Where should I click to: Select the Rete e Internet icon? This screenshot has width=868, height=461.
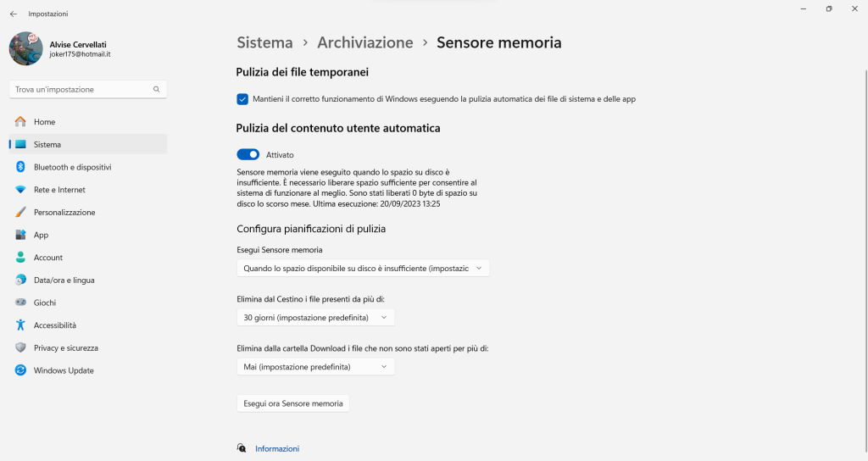[x=20, y=190]
